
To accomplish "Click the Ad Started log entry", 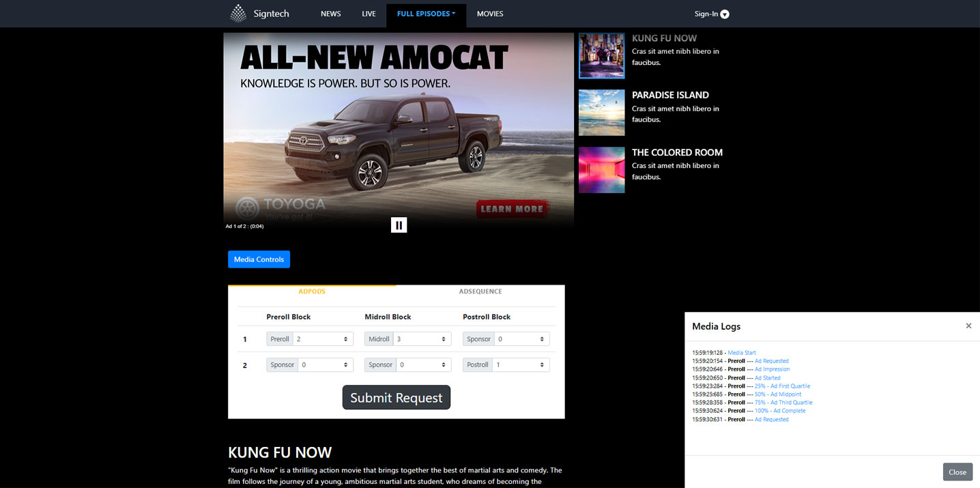I will click(767, 377).
